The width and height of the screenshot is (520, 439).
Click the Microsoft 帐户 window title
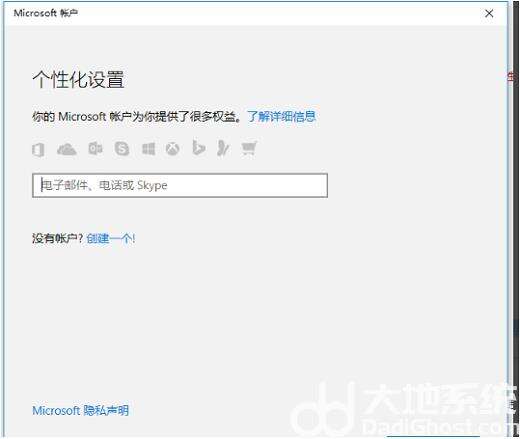[46, 13]
